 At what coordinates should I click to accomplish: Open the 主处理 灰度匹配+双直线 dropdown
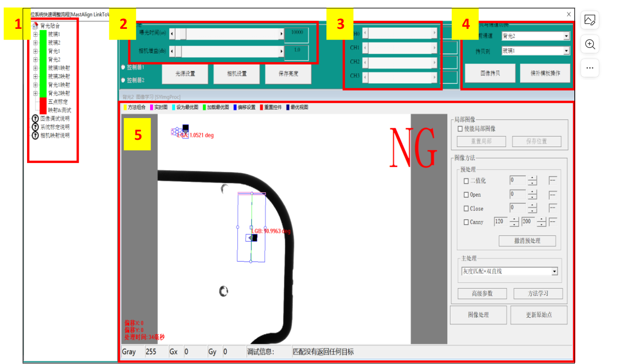click(x=554, y=272)
